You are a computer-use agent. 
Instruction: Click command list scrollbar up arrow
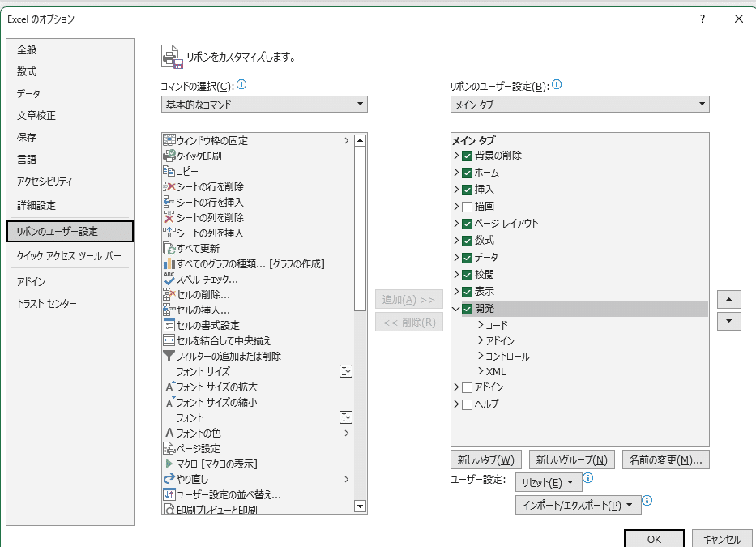click(x=360, y=140)
